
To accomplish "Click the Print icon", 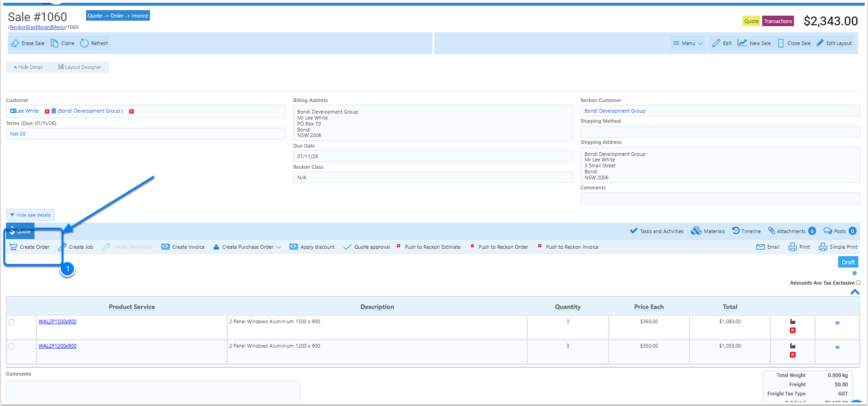I will point(793,247).
